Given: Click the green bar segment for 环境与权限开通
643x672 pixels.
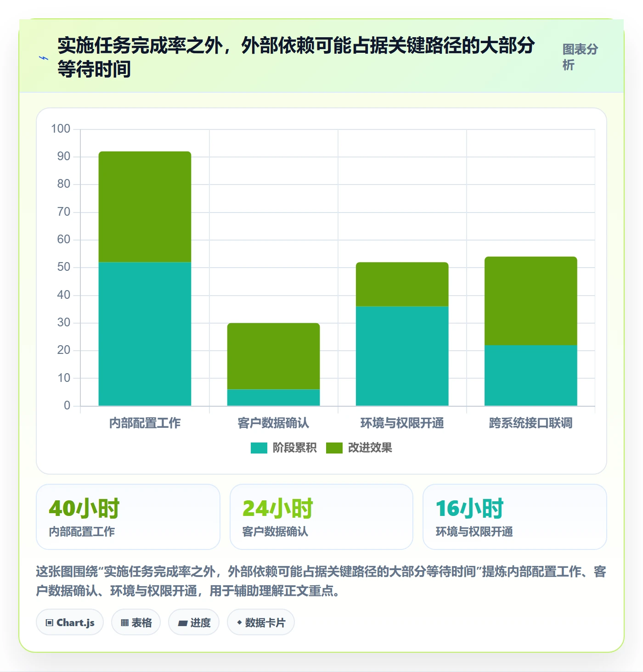Looking at the screenshot, I should (x=402, y=285).
